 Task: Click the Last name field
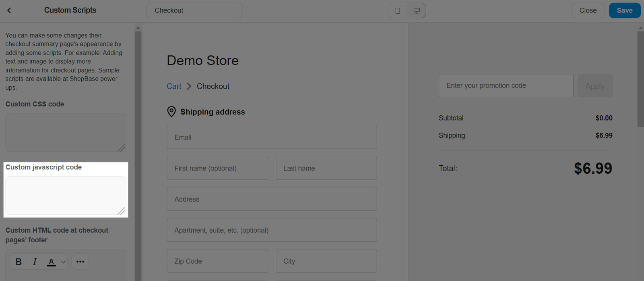(x=326, y=169)
